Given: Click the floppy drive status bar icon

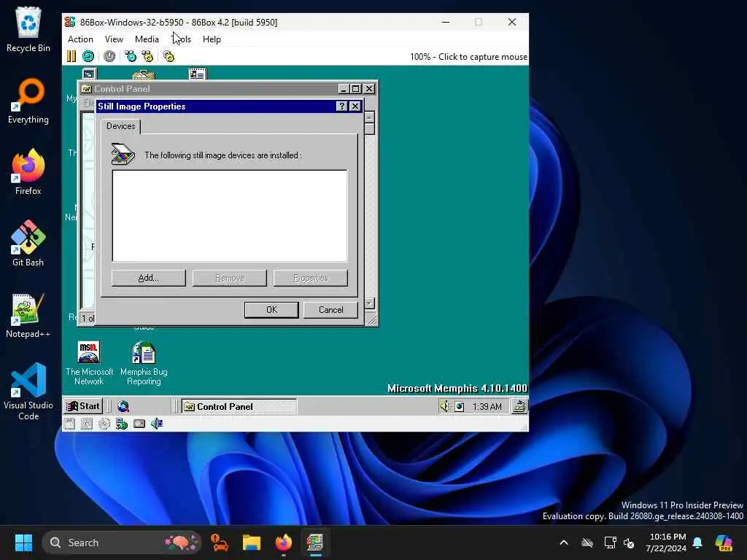Looking at the screenshot, I should 69,424.
